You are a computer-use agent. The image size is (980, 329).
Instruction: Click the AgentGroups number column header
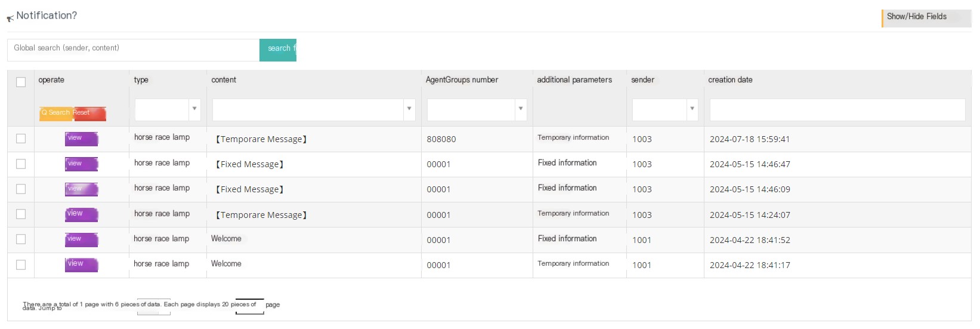pyautogui.click(x=462, y=79)
